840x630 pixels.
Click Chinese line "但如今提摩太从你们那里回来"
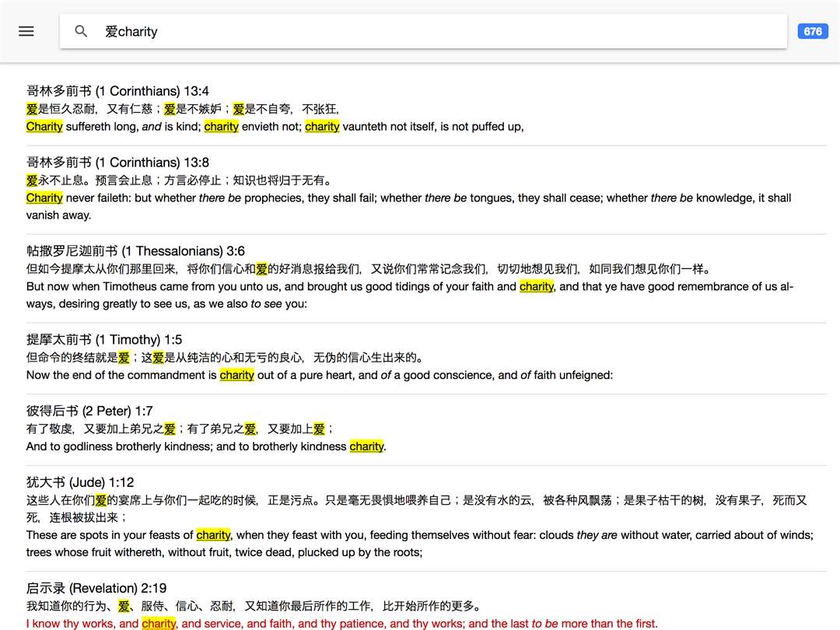point(101,269)
